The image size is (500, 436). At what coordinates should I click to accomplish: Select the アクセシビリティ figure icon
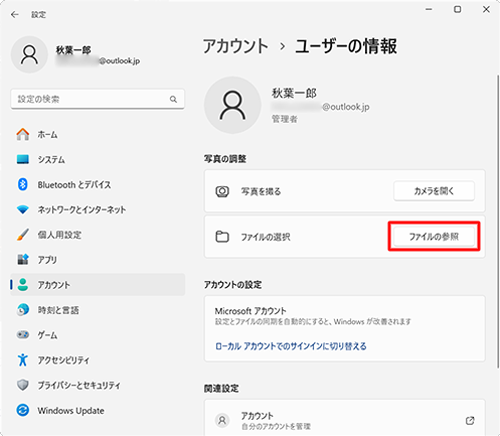pyautogui.click(x=23, y=360)
